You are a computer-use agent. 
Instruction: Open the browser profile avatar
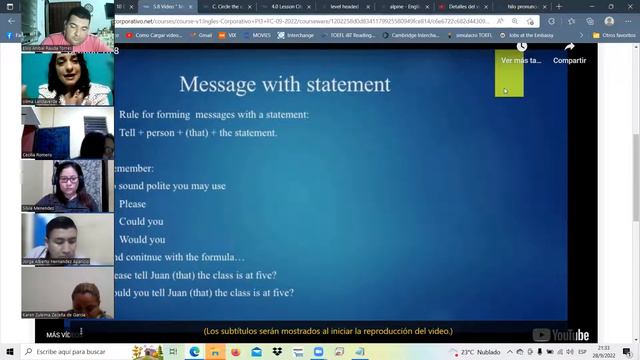[609, 21]
